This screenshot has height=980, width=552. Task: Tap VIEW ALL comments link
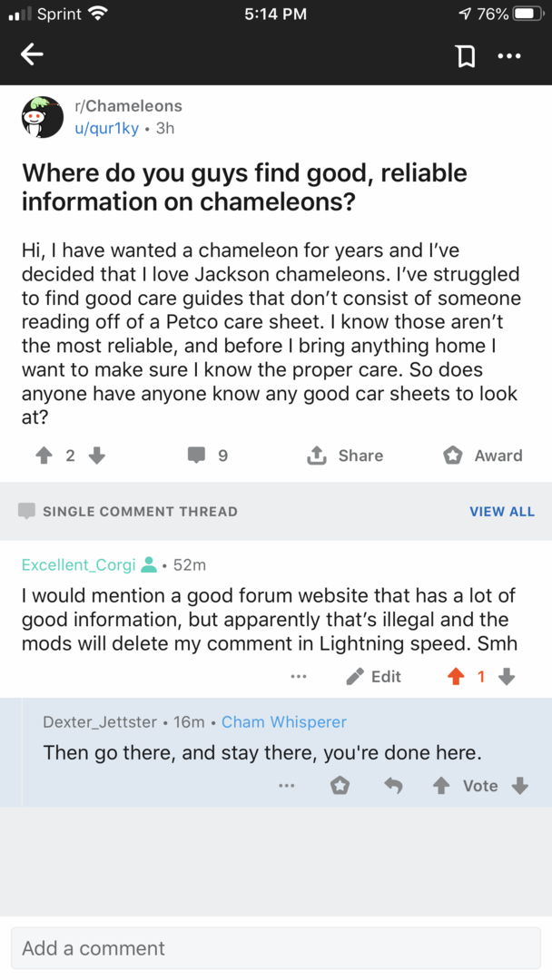coord(501,512)
